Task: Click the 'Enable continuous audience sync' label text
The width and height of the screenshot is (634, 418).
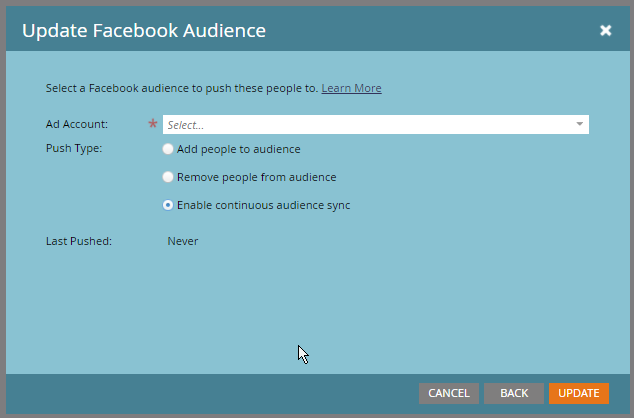Action: 263,205
